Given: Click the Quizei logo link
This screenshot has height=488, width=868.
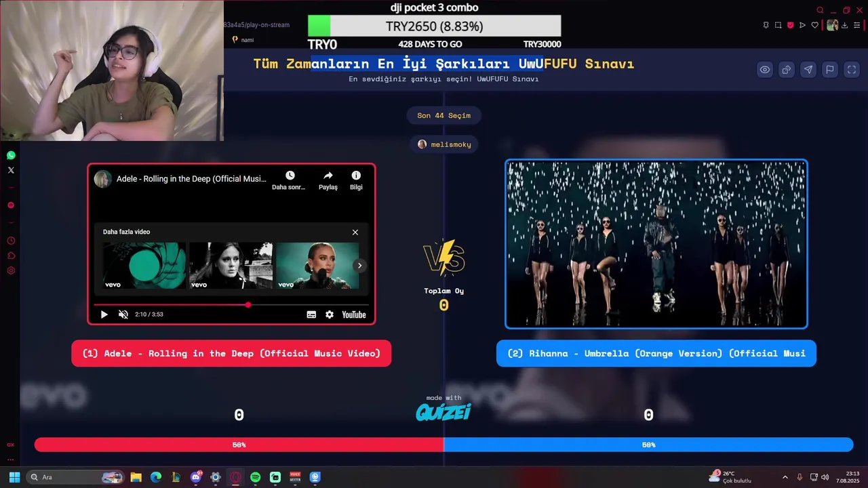Looking at the screenshot, I should tap(443, 412).
